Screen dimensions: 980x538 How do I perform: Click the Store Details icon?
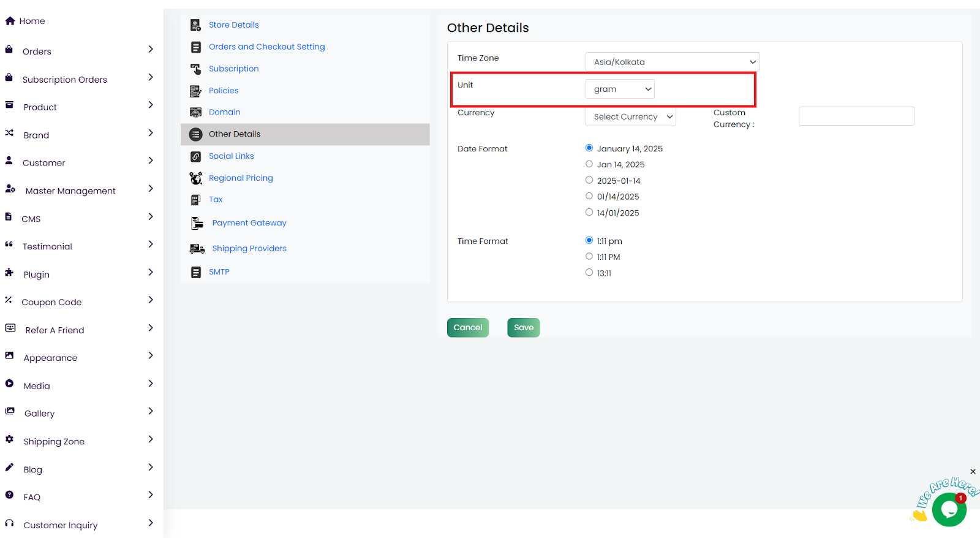[x=195, y=25]
